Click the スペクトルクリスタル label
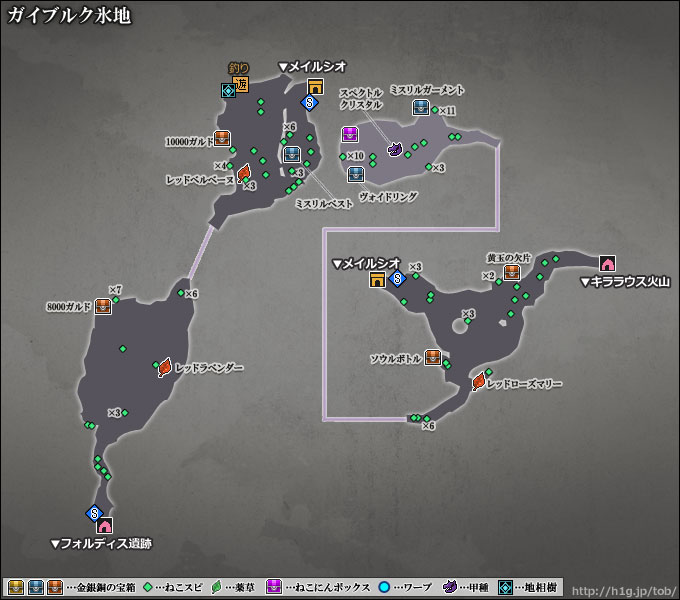The image size is (680, 600). coord(361,99)
